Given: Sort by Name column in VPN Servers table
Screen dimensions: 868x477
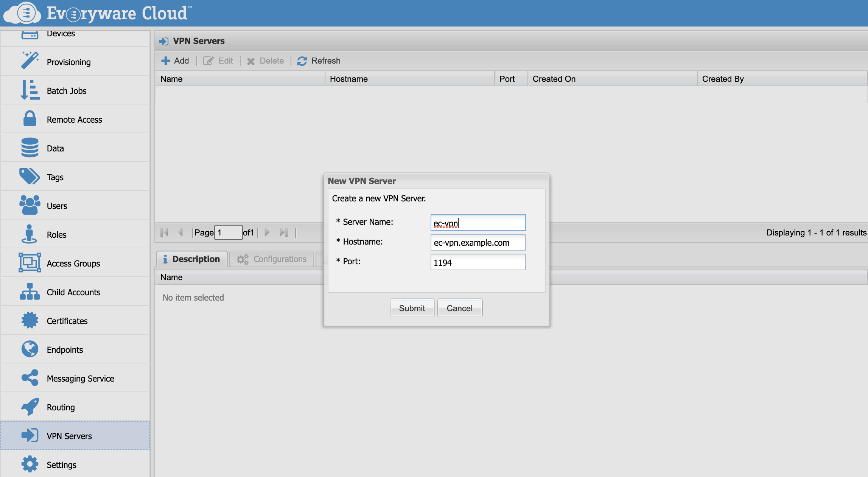Looking at the screenshot, I should pyautogui.click(x=240, y=79).
